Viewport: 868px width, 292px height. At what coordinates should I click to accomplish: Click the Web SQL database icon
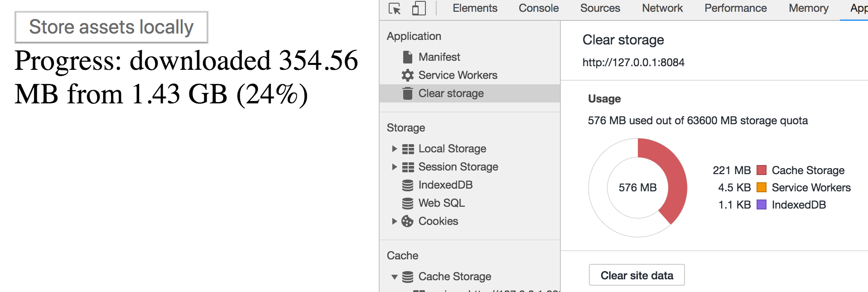(x=408, y=203)
